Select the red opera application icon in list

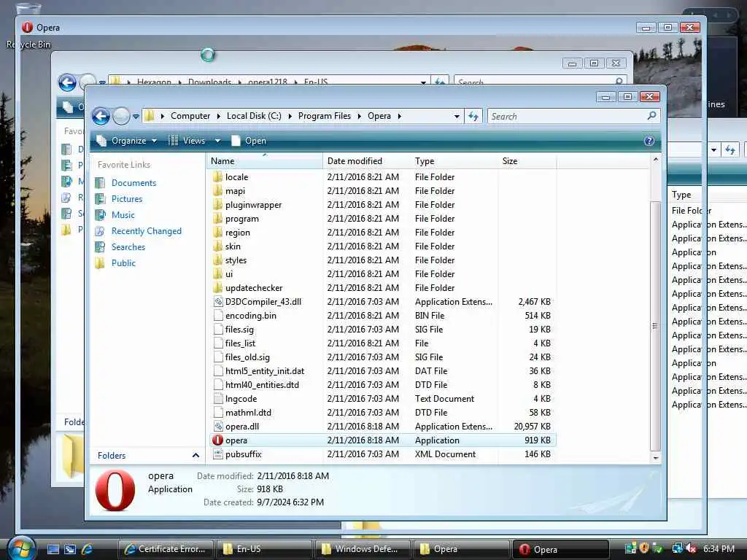217,440
